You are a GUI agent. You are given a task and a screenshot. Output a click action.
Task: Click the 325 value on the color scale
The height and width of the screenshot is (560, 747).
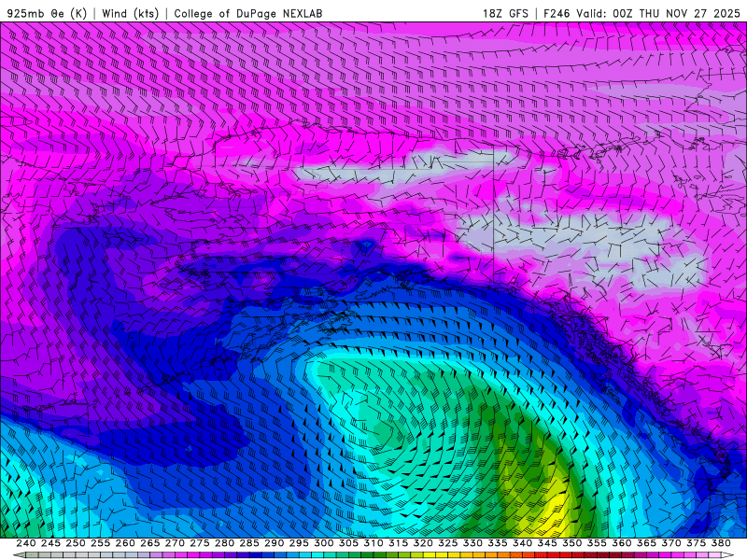click(x=448, y=543)
